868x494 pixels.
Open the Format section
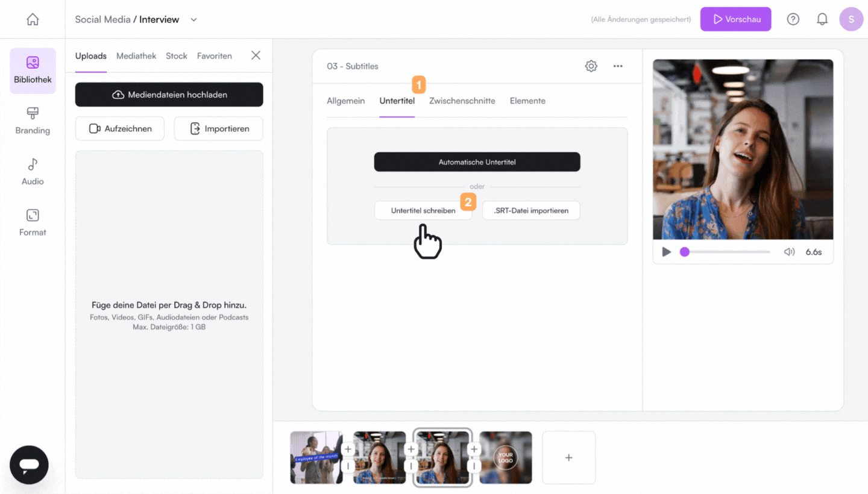pos(33,223)
